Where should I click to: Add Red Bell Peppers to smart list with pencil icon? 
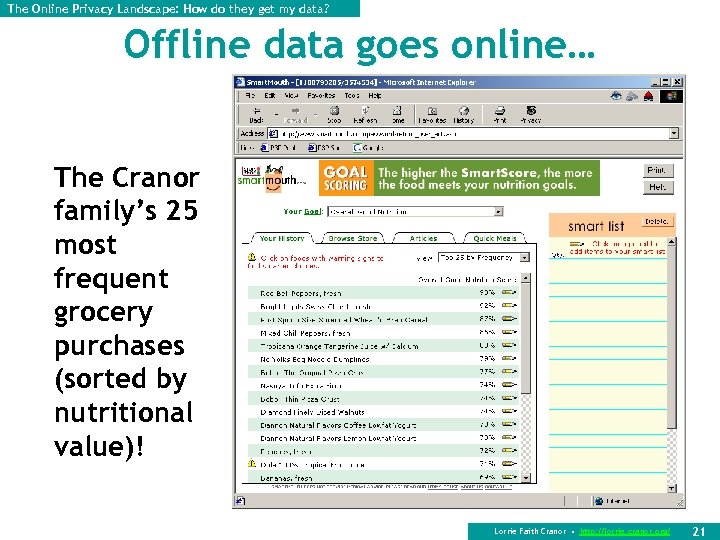click(509, 292)
